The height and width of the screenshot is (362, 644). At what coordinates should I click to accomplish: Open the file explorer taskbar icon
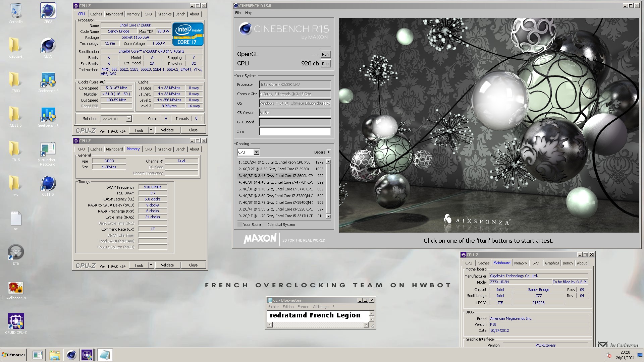[x=54, y=355]
